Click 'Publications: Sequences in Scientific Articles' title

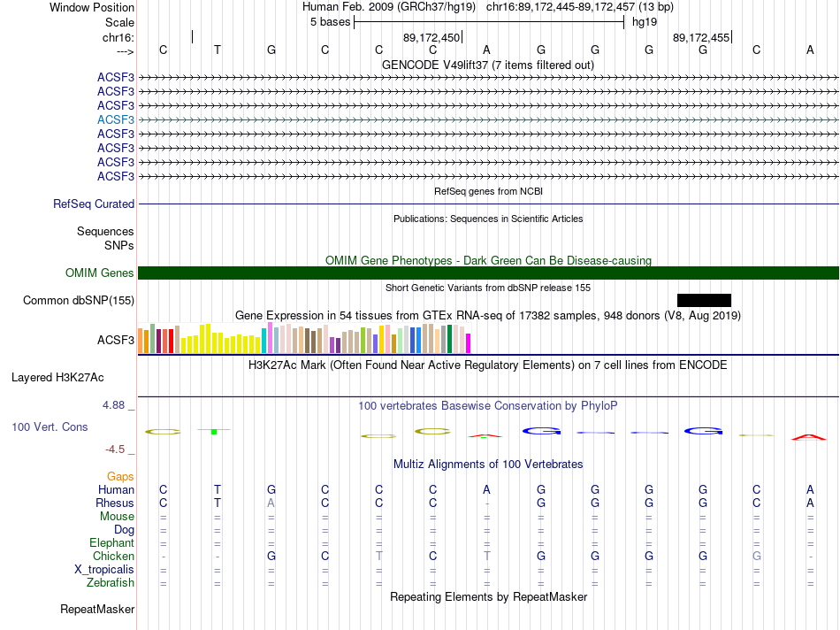pos(488,219)
